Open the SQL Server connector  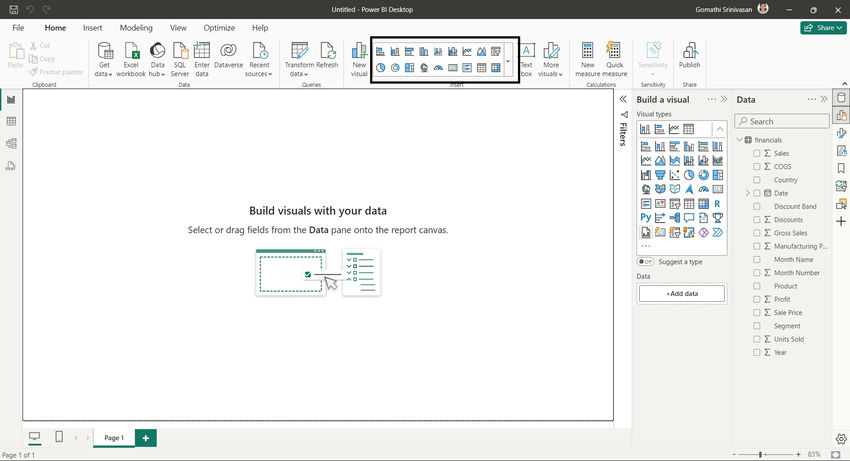coord(180,59)
